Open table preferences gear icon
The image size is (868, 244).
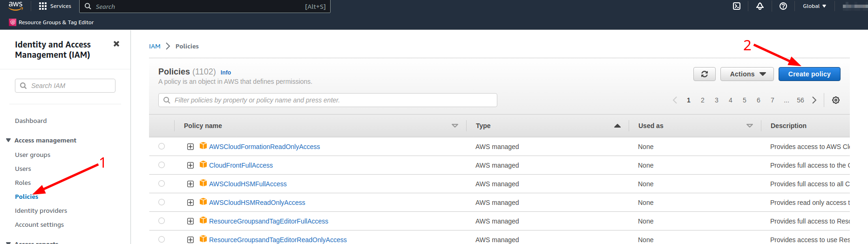click(836, 100)
